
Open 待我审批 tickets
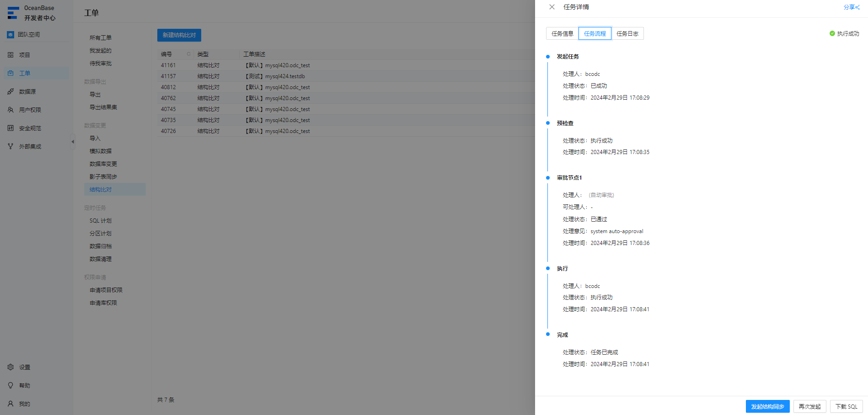click(x=101, y=63)
